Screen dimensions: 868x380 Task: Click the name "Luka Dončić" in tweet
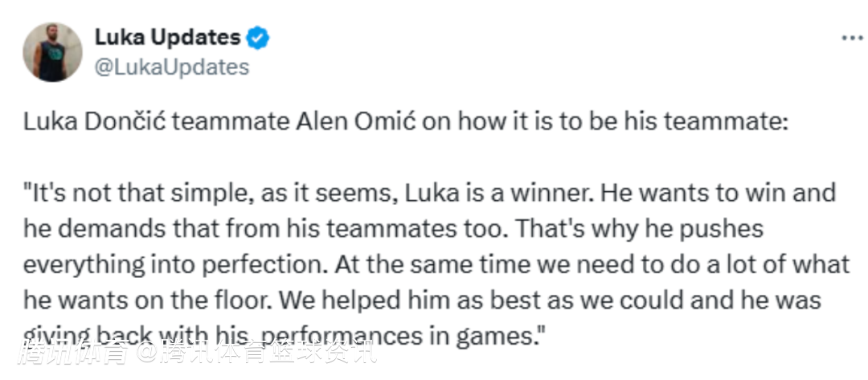point(94,123)
